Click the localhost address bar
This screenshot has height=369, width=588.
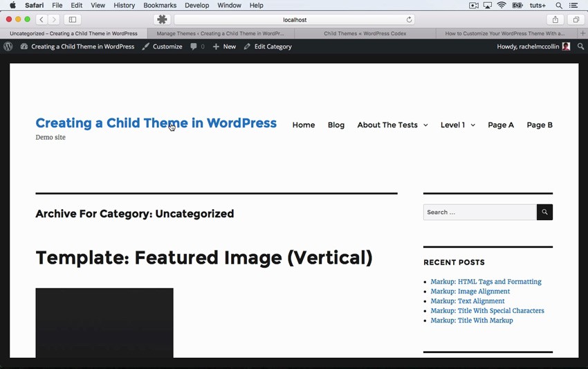(x=295, y=19)
